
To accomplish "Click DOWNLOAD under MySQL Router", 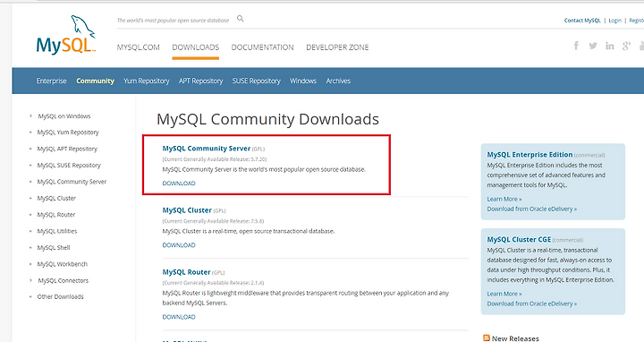I will [x=179, y=317].
